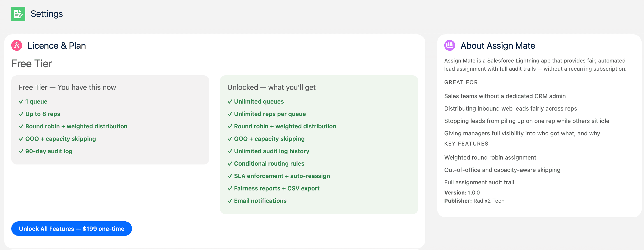Click 'Unlocked — what you'll get' heading

coord(271,87)
